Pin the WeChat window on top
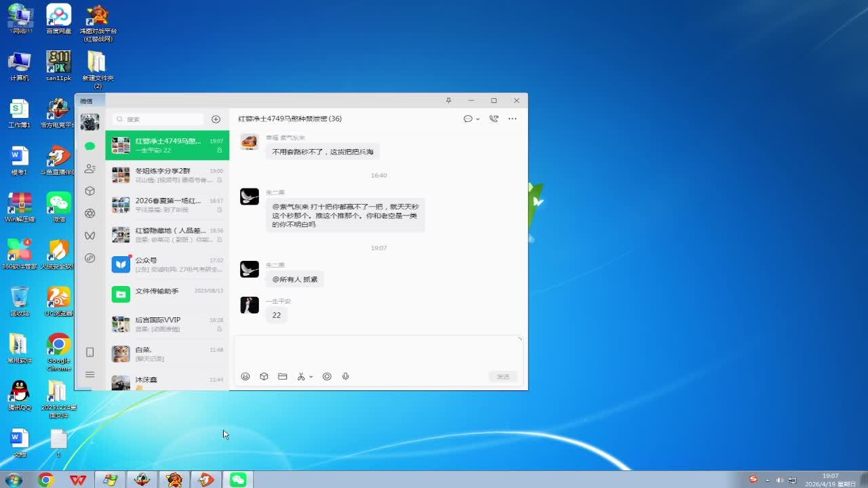Image resolution: width=868 pixels, height=488 pixels. coord(448,100)
